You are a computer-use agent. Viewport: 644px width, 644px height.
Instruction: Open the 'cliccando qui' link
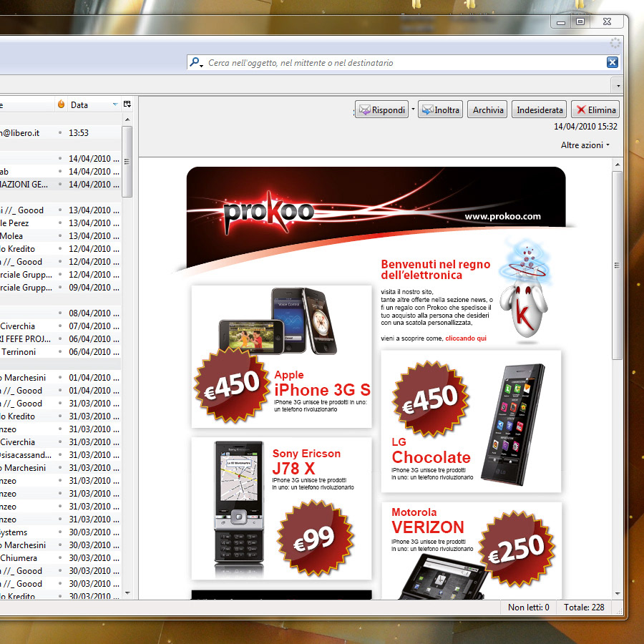tap(466, 338)
